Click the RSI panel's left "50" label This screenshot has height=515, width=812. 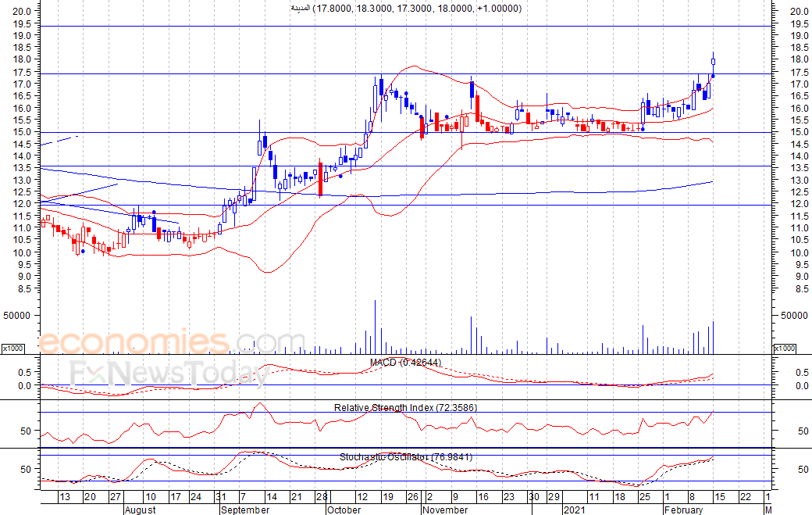pyautogui.click(x=26, y=431)
